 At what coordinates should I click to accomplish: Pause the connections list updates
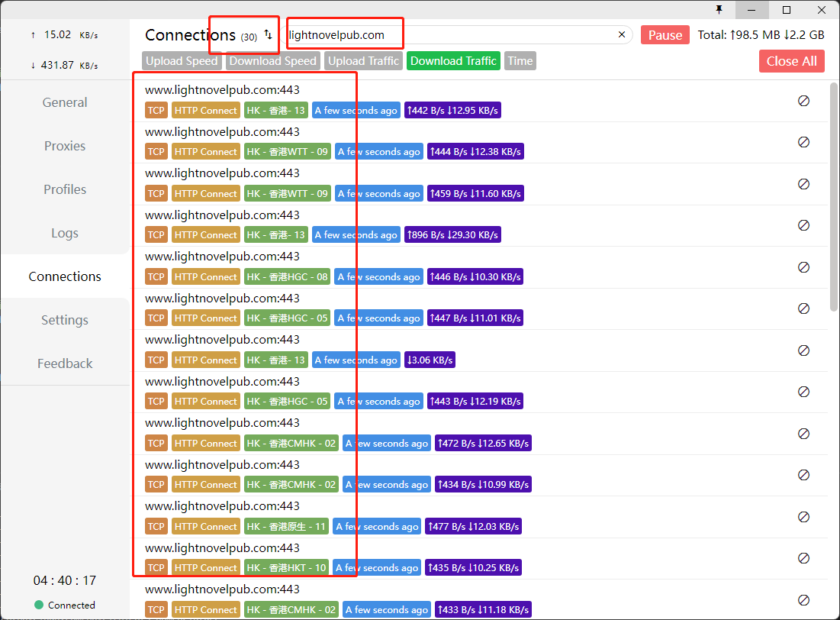[665, 35]
